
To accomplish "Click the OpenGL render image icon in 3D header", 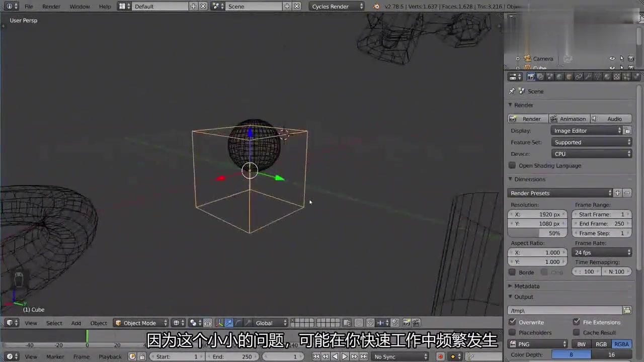I will tap(407, 323).
